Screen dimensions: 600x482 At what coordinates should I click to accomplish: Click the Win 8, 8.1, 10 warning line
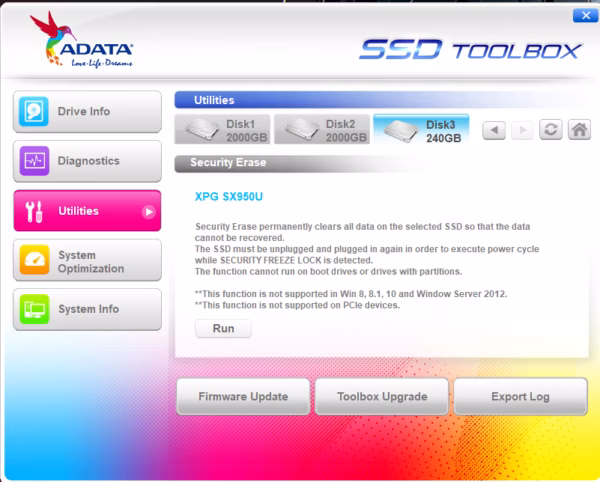[351, 294]
